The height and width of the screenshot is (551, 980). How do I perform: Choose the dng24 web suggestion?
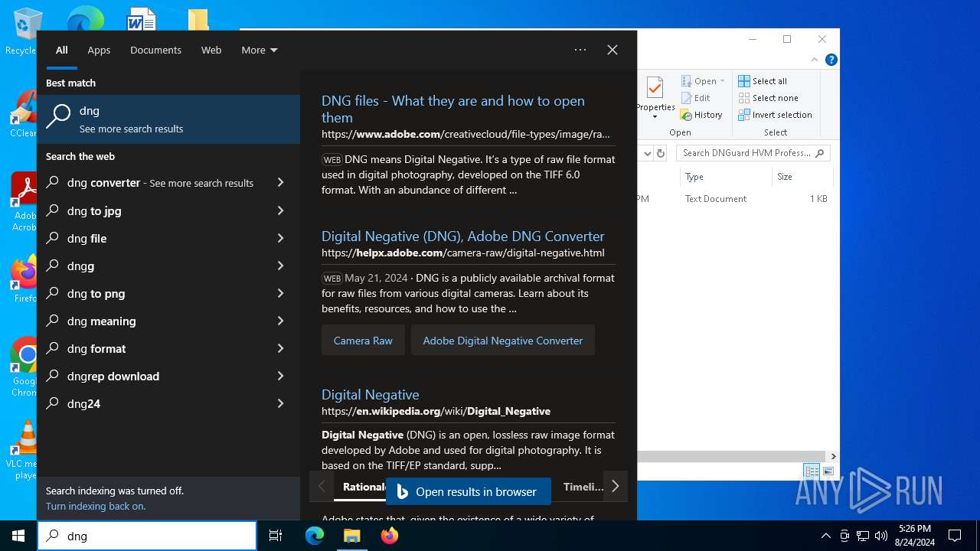coord(168,403)
